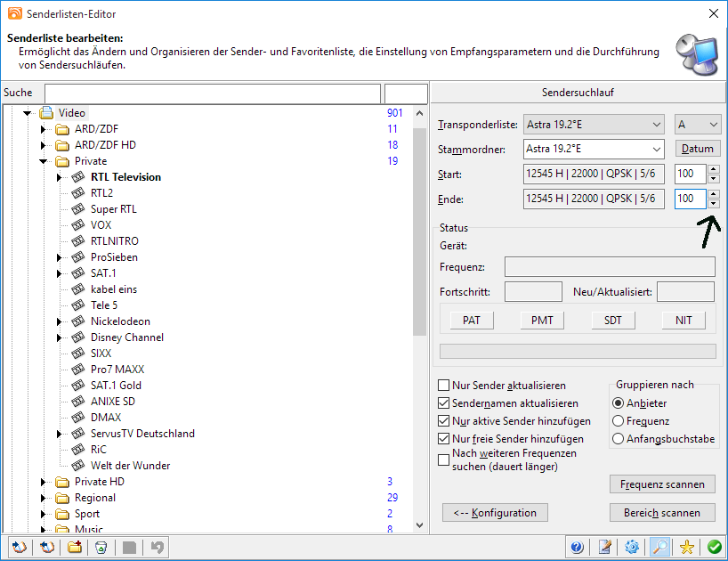
Task: Click the new folder icon
Action: [74, 547]
